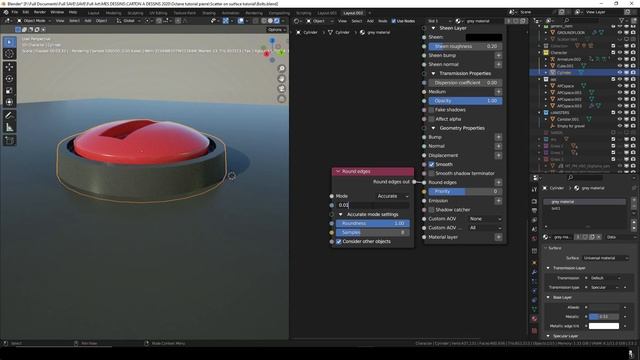The image size is (640, 360).
Task: Select the Transform tool in viewport toolbar
Action: (x=9, y=102)
